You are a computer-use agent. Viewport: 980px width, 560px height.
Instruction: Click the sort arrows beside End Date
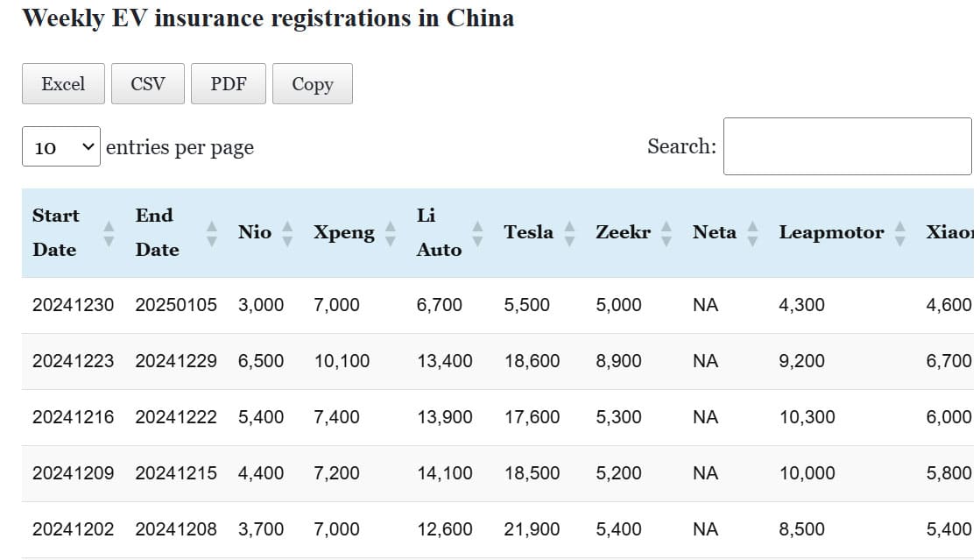click(x=211, y=233)
